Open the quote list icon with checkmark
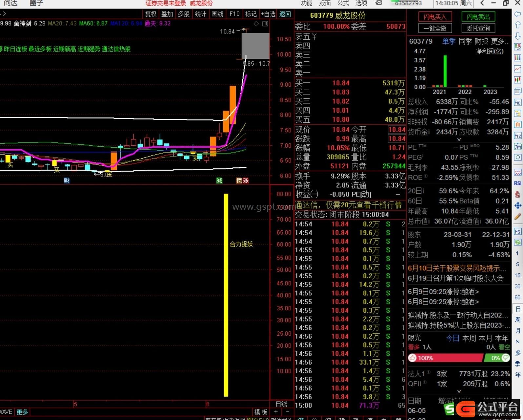Image resolution: width=523 pixels, height=420 pixels. coord(517,47)
